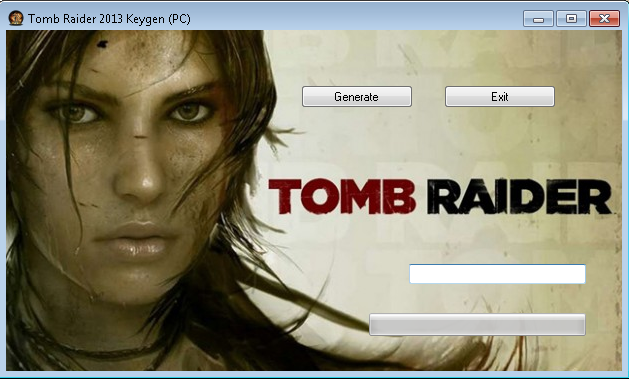This screenshot has width=629, height=379.
Task: Click the "Tomb Raider 2013 Keygen (PC)" title text
Action: point(109,19)
